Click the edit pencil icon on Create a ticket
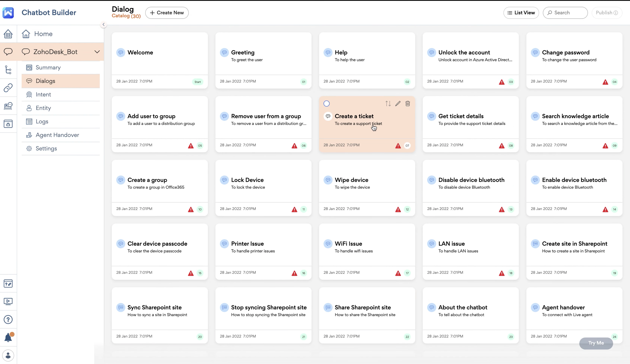The height and width of the screenshot is (364, 630). [398, 104]
